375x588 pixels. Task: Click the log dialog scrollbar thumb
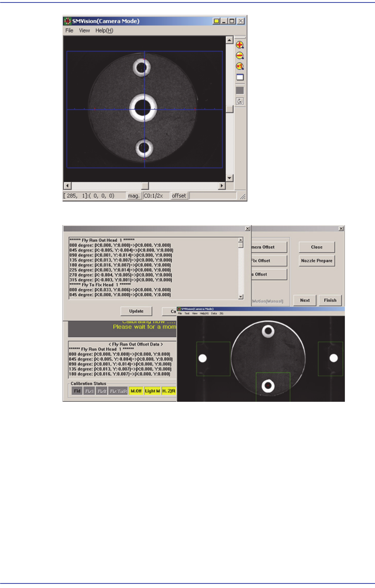coord(241,245)
